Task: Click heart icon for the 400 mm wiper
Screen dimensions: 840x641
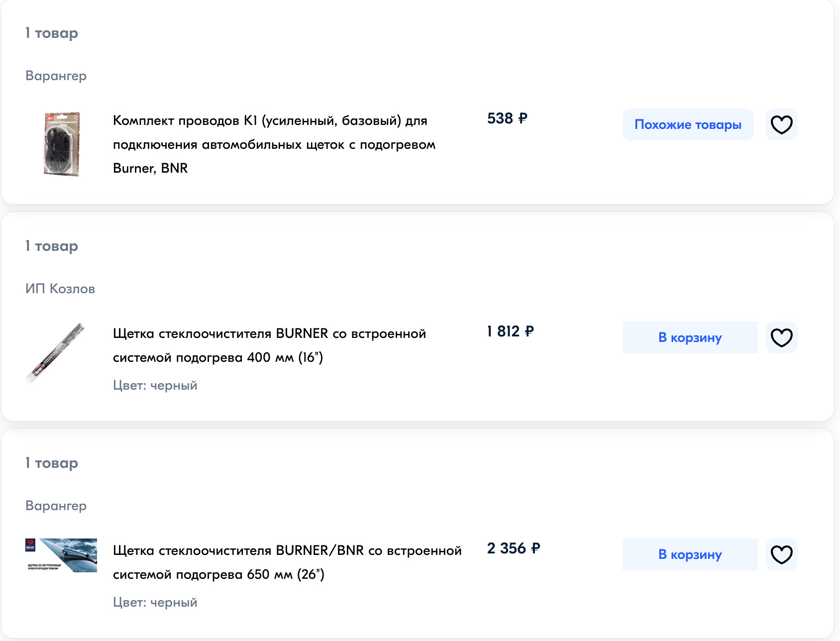Action: click(x=781, y=337)
